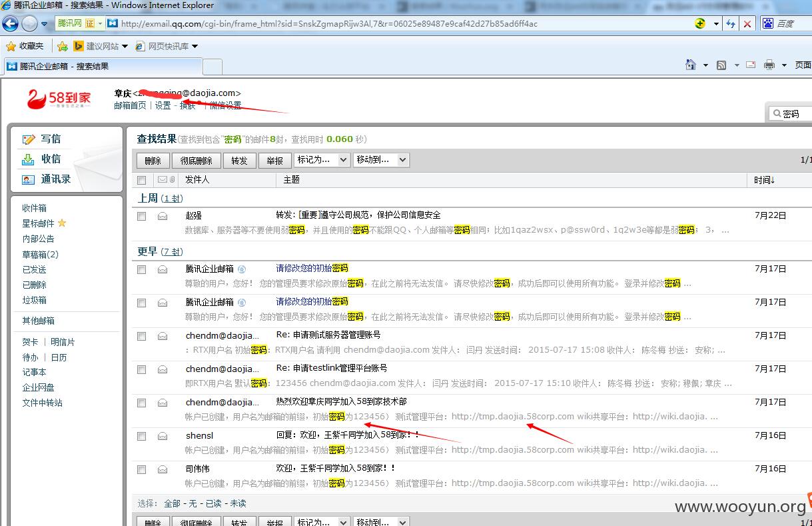This screenshot has height=526, width=812.
Task: Check box for Re: 申请测试服务器管理账号
Action: pyautogui.click(x=141, y=336)
